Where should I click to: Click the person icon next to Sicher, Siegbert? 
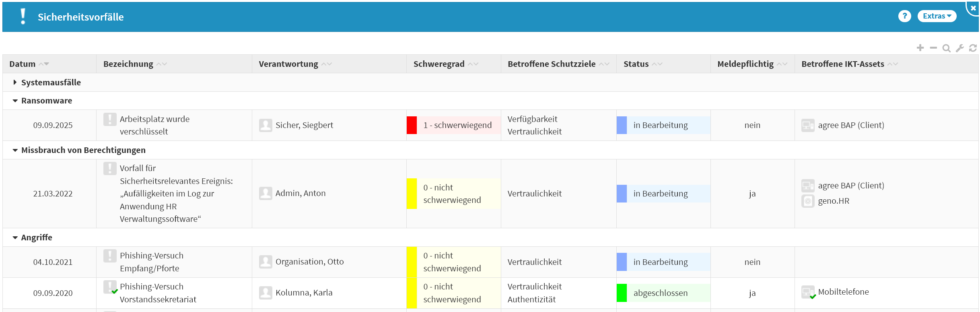click(266, 125)
